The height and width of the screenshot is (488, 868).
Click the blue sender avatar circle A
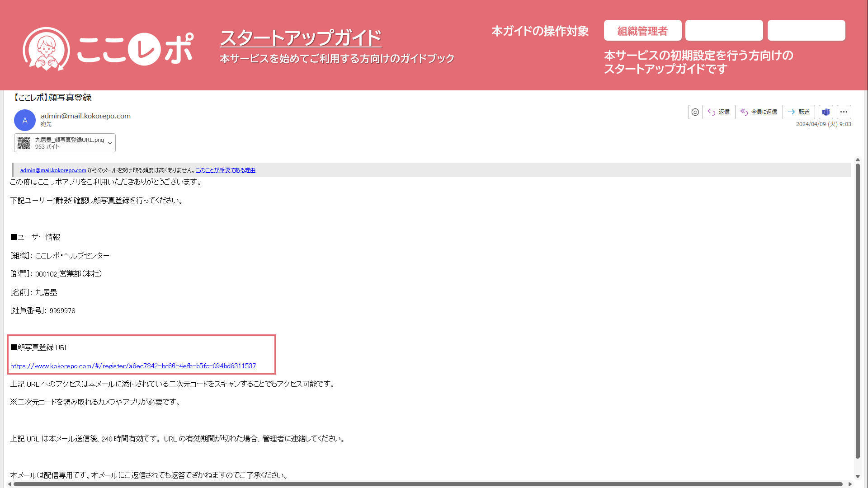coord(25,121)
